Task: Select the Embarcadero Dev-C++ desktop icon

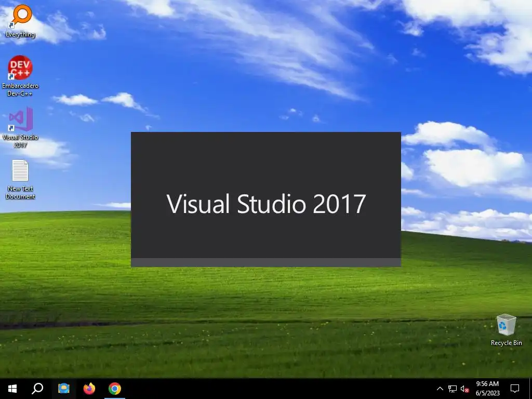Action: pyautogui.click(x=20, y=76)
